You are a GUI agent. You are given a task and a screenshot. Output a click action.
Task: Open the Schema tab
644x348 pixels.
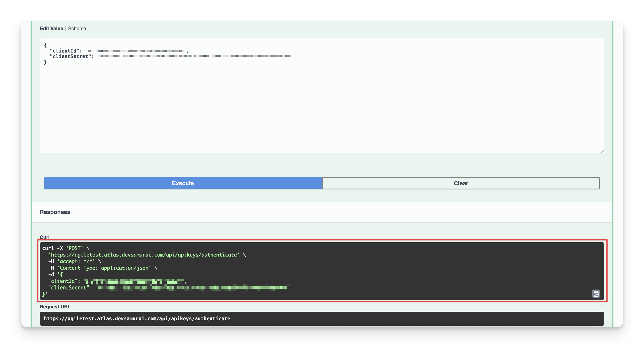(x=77, y=29)
